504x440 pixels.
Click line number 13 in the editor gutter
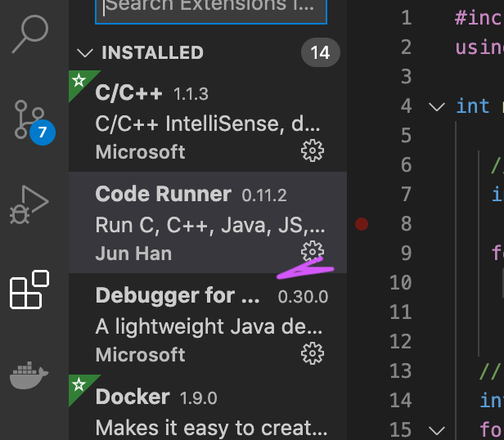(x=401, y=371)
